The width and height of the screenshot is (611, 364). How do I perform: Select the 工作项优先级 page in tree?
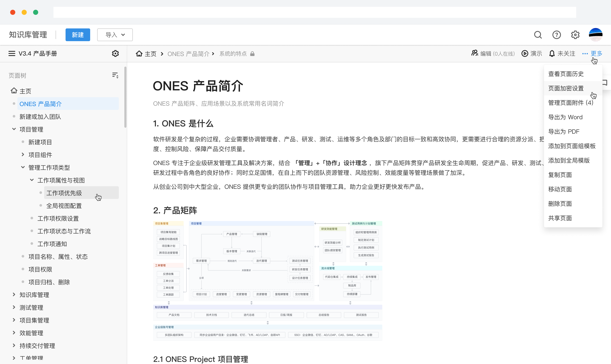(x=64, y=193)
